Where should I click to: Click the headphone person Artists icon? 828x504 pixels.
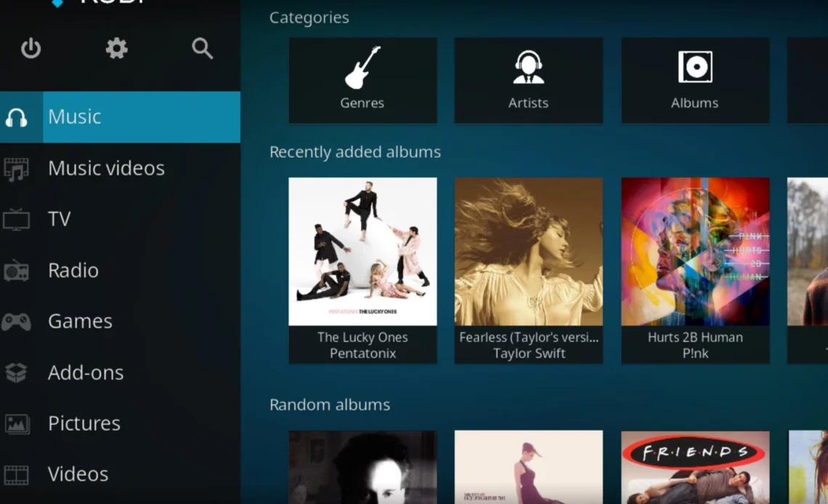(528, 67)
